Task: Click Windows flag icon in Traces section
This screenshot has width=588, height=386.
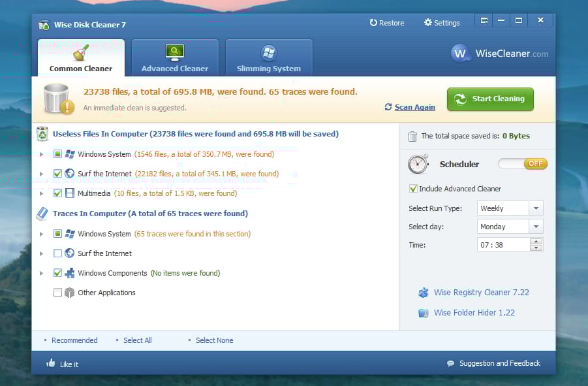Action: (x=70, y=234)
